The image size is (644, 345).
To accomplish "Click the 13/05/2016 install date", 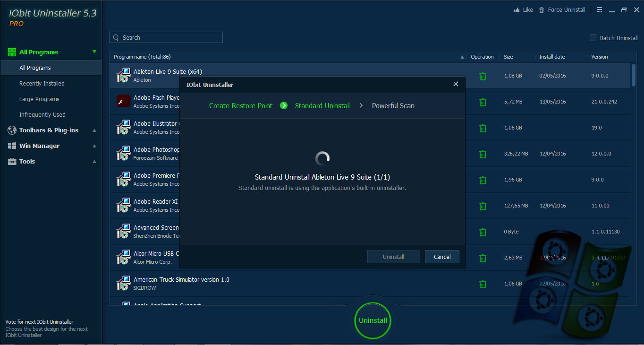I will [x=552, y=102].
